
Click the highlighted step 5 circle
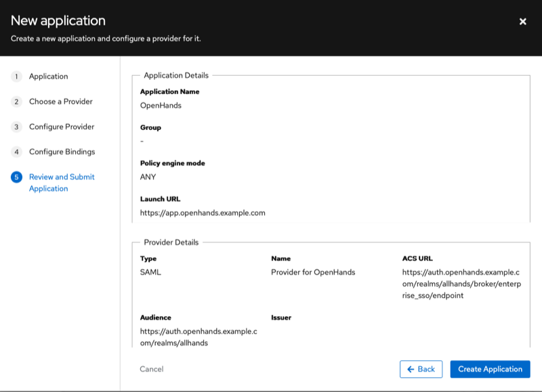tap(16, 177)
